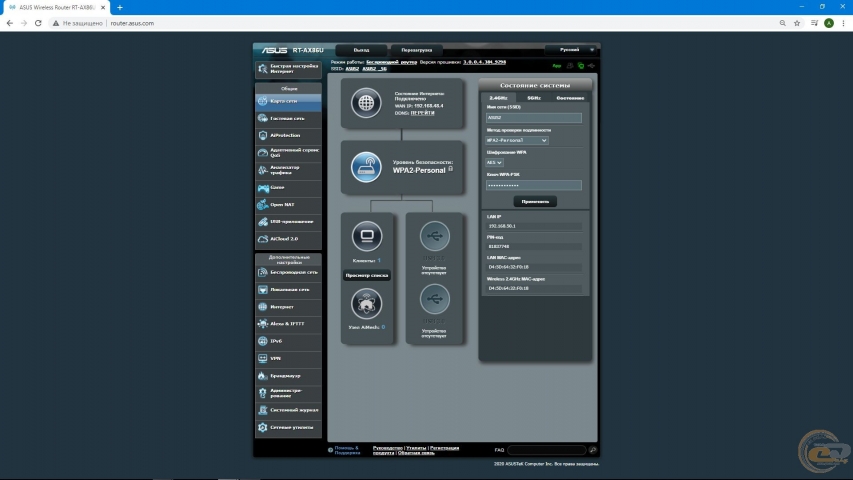Click the View List button under Clients

coord(367,275)
